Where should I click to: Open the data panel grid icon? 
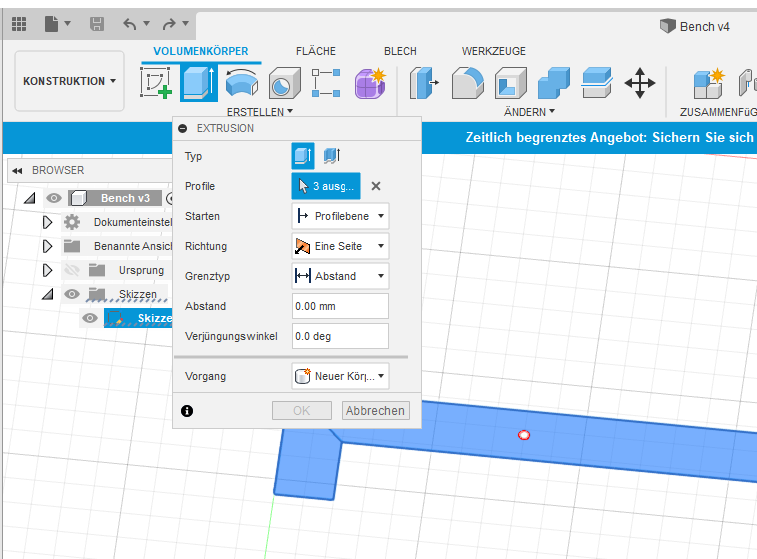click(x=19, y=24)
